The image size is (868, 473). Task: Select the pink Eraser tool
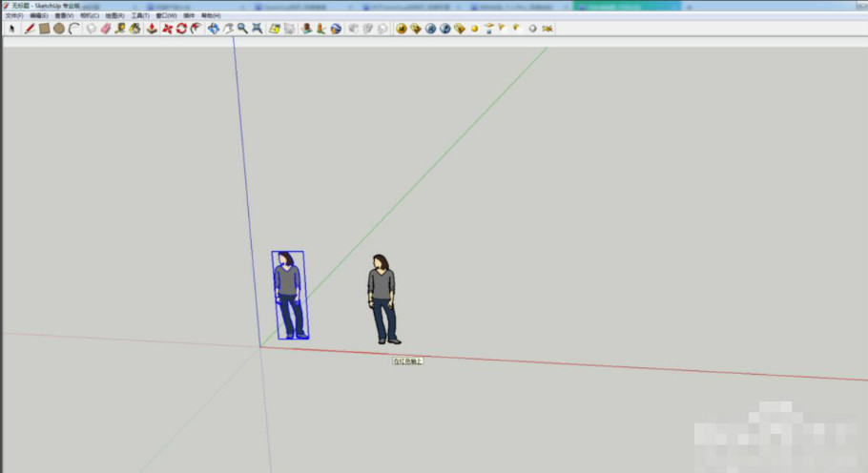tap(106, 29)
